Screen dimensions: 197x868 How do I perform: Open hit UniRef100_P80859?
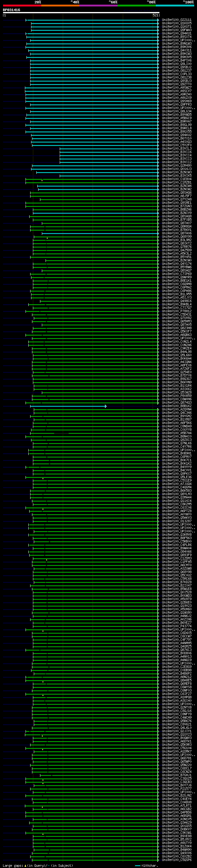tap(176, 396)
